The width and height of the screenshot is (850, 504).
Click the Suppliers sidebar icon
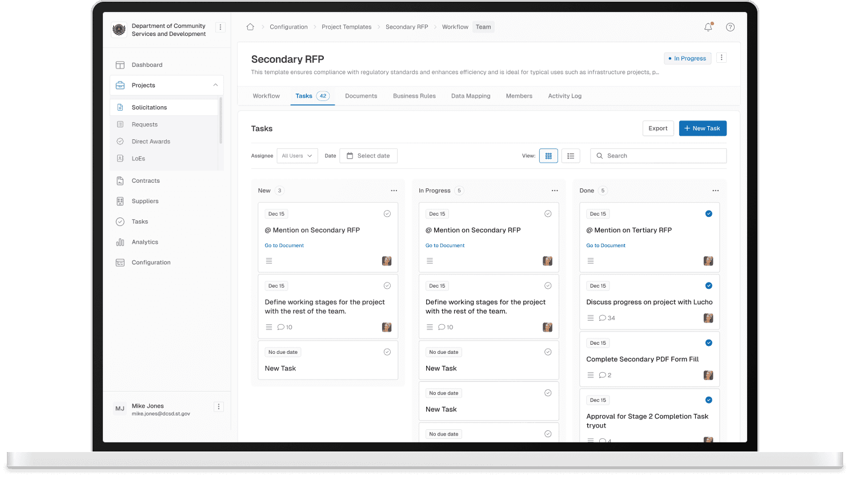pos(120,201)
